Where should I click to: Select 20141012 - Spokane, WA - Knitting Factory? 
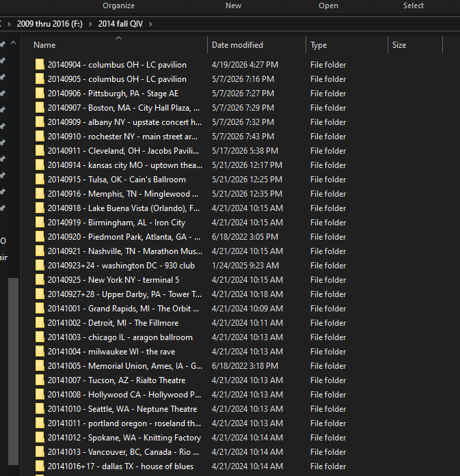click(124, 438)
